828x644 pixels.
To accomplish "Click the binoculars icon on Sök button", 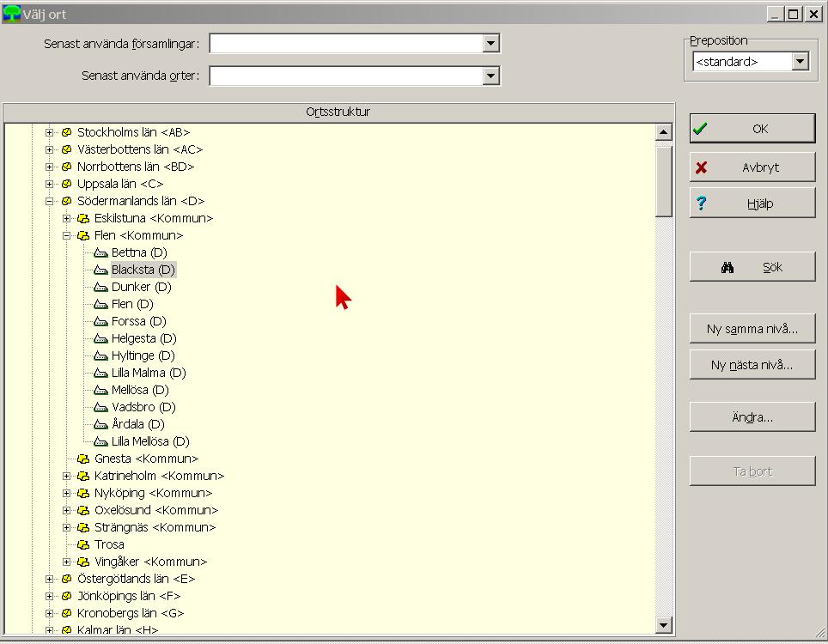I will click(x=728, y=268).
